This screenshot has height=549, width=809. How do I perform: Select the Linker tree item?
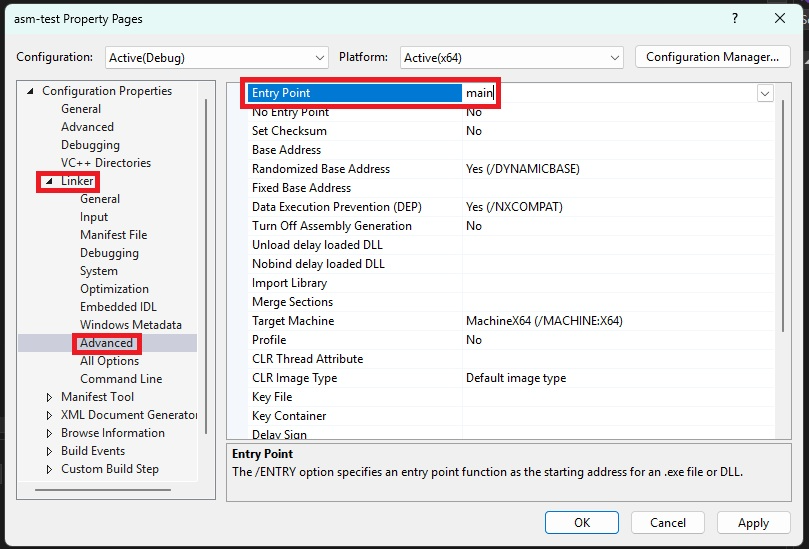coord(77,181)
